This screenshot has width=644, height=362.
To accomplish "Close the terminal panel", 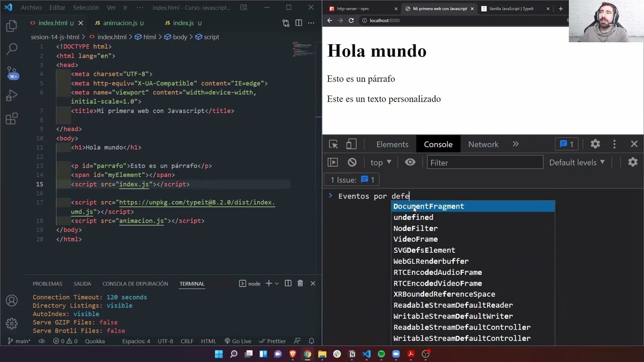I will 313,284.
